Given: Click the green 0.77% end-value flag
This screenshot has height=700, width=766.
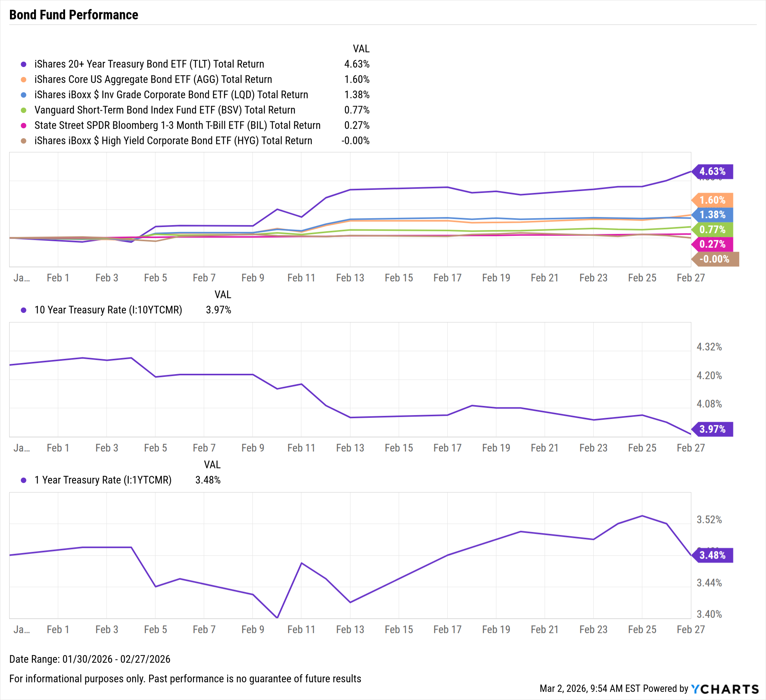Looking at the screenshot, I should [712, 229].
